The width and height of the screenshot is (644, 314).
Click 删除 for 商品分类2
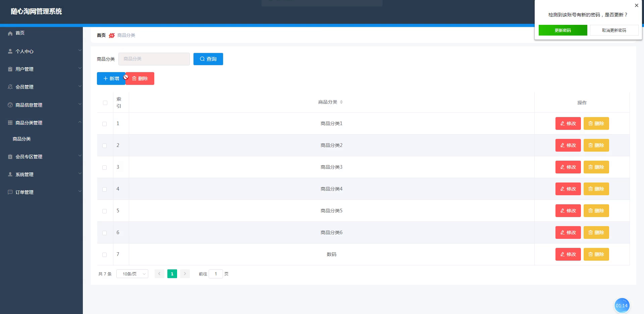tap(596, 145)
